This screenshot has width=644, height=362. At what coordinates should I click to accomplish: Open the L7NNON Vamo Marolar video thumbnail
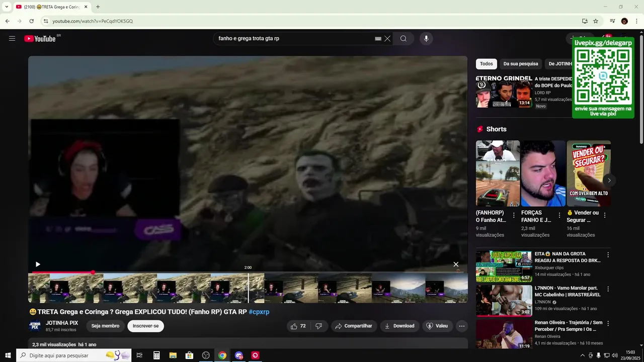point(504,301)
